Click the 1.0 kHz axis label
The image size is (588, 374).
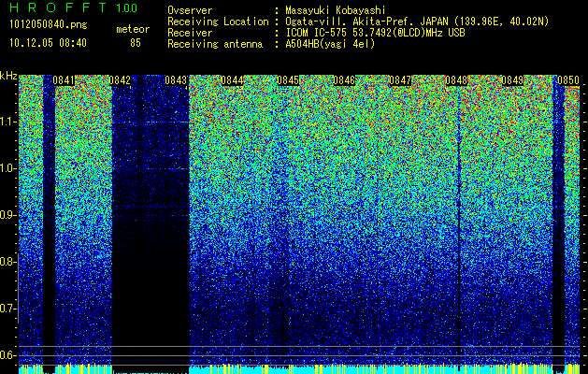coord(7,168)
